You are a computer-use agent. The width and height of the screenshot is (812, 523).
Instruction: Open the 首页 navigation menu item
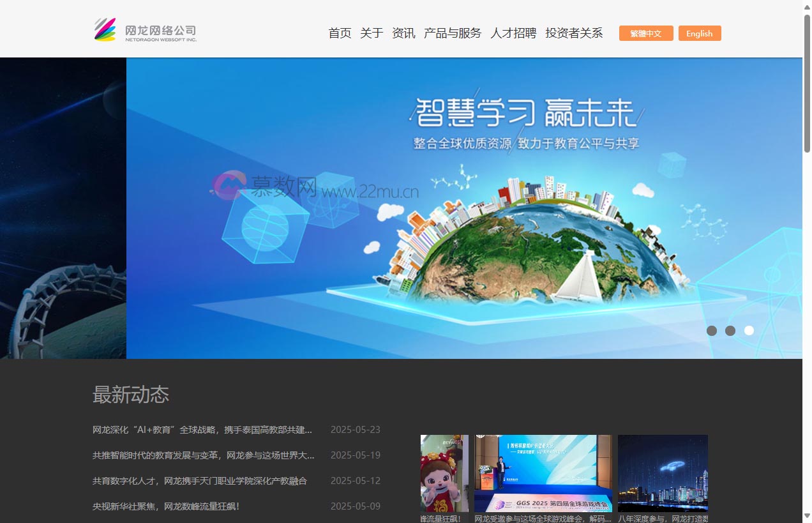click(339, 33)
